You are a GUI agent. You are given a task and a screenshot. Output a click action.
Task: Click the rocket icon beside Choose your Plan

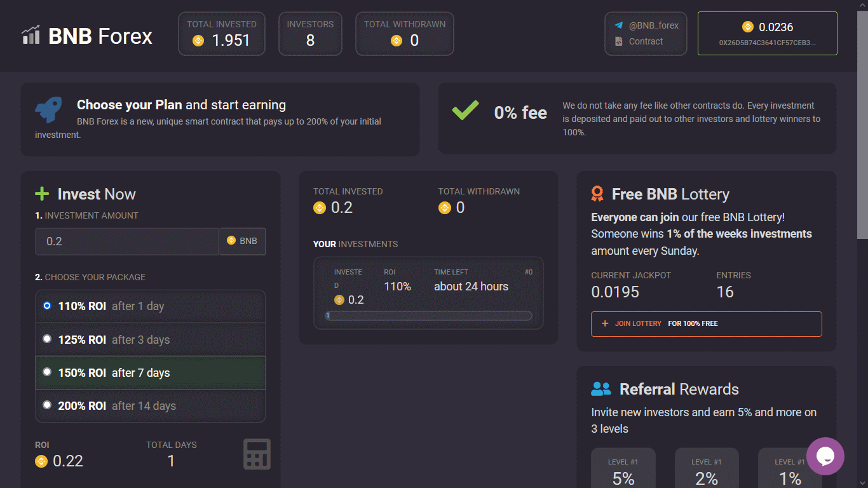click(49, 110)
